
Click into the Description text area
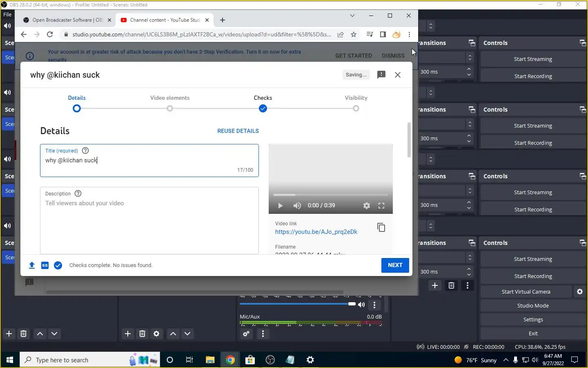pyautogui.click(x=149, y=220)
